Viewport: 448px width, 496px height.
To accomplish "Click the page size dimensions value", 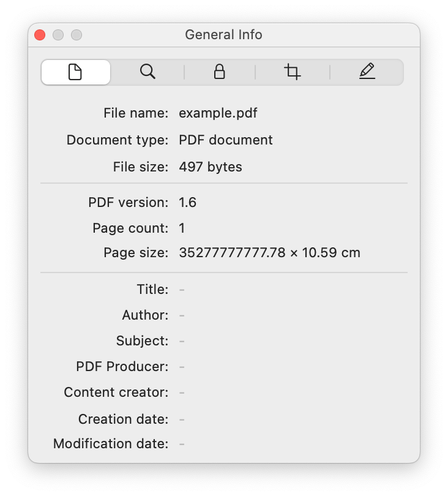I will [x=269, y=253].
